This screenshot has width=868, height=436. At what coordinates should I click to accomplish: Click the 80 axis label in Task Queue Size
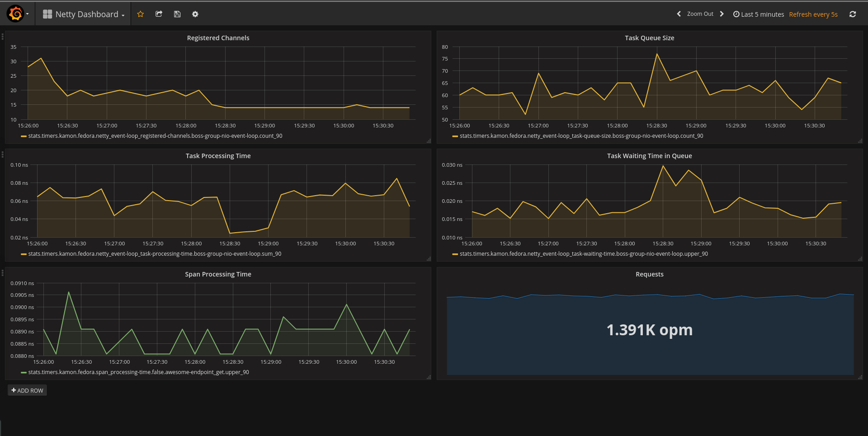(445, 47)
